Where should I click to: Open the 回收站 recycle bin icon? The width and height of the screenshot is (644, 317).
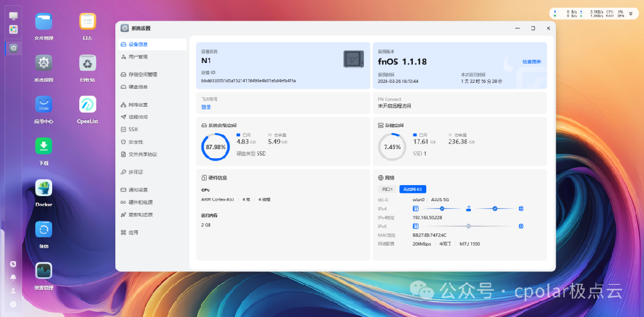click(x=88, y=63)
